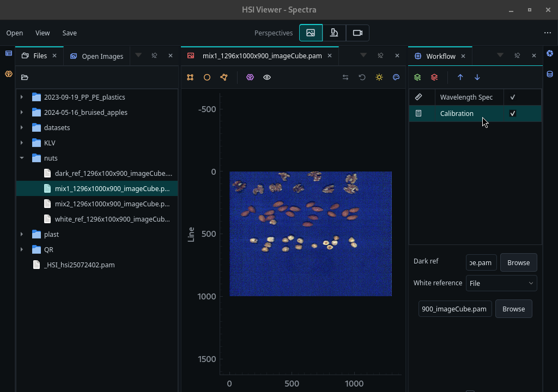
Task: Open the White reference File dropdown
Action: click(x=501, y=283)
